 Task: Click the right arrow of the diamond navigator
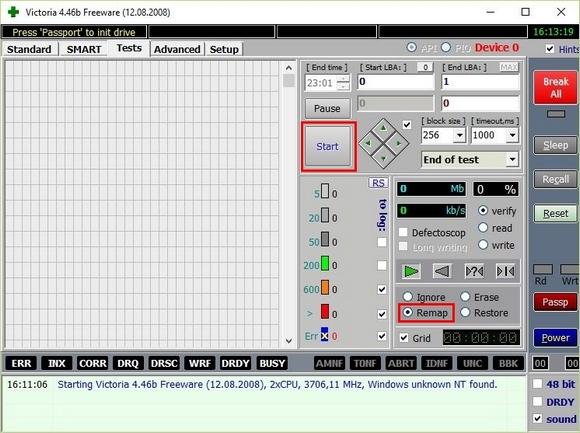[x=399, y=143]
